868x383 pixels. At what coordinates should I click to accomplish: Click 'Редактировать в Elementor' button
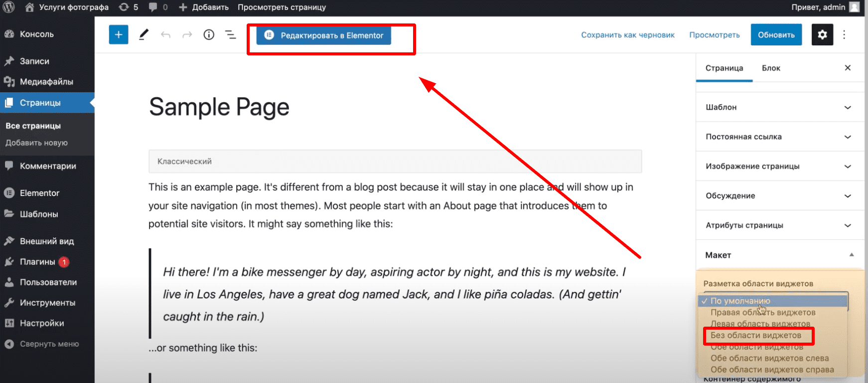[324, 35]
